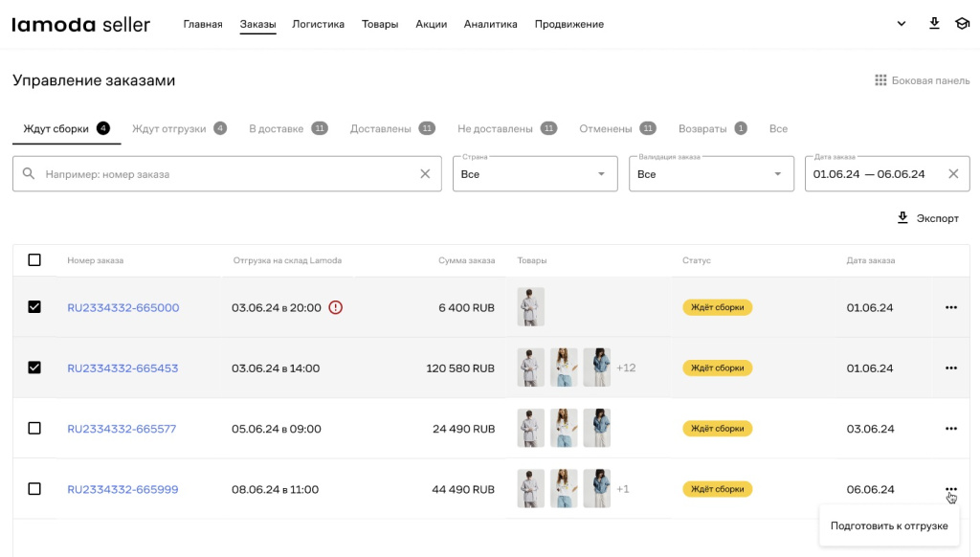Open three-dot menu for order RU2334332-665577
Image resolution: width=980 pixels, height=557 pixels.
pyautogui.click(x=950, y=428)
